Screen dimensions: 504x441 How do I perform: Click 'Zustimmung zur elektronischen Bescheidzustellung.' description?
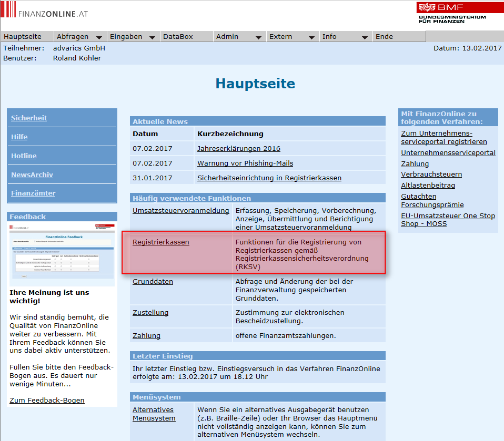[290, 317]
